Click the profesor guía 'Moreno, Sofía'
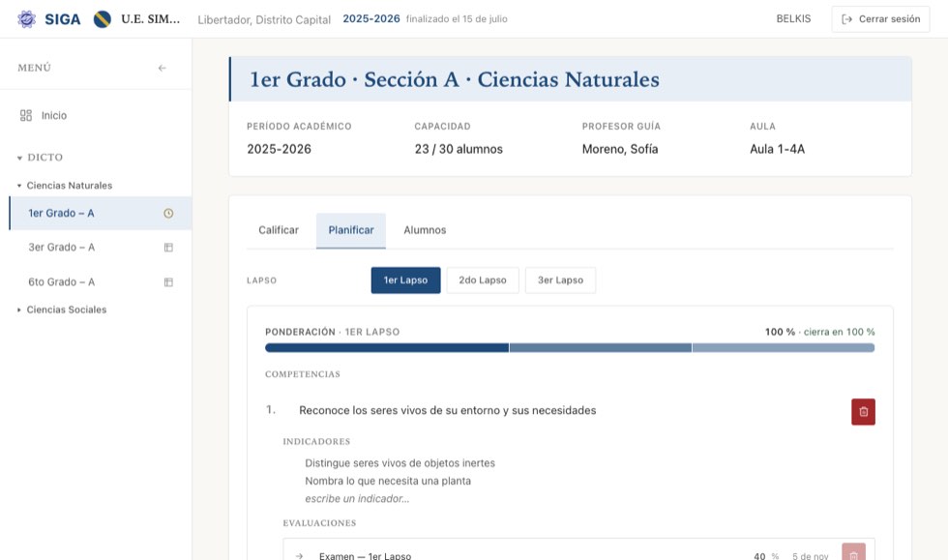This screenshot has height=560, width=948. coord(620,149)
